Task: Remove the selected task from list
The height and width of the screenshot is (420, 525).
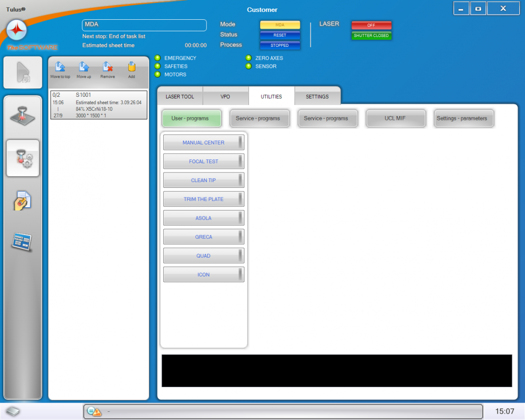Action: coord(107,67)
